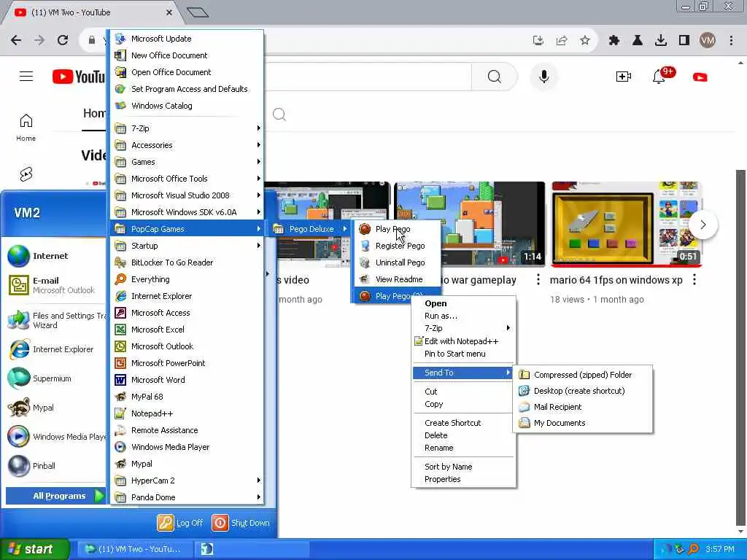
Task: Click Chrome extensions puzzle icon
Action: point(614,41)
